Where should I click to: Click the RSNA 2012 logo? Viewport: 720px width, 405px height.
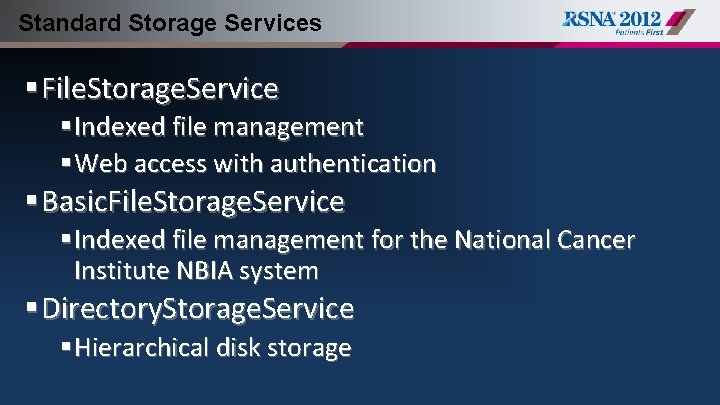(628, 22)
